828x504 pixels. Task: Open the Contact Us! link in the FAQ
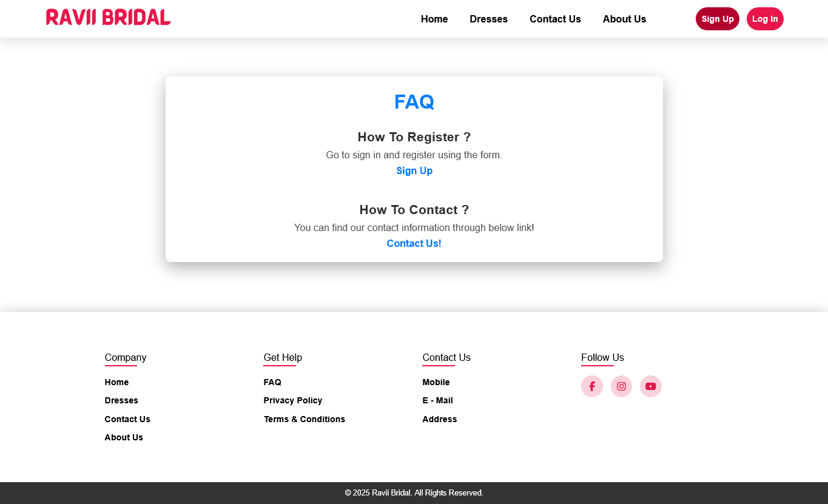click(x=414, y=243)
